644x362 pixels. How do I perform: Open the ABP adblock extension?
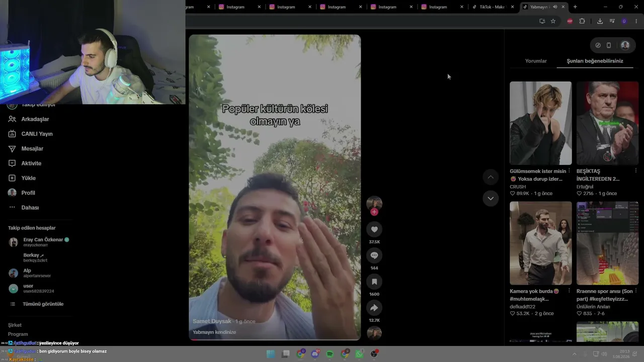click(x=570, y=21)
